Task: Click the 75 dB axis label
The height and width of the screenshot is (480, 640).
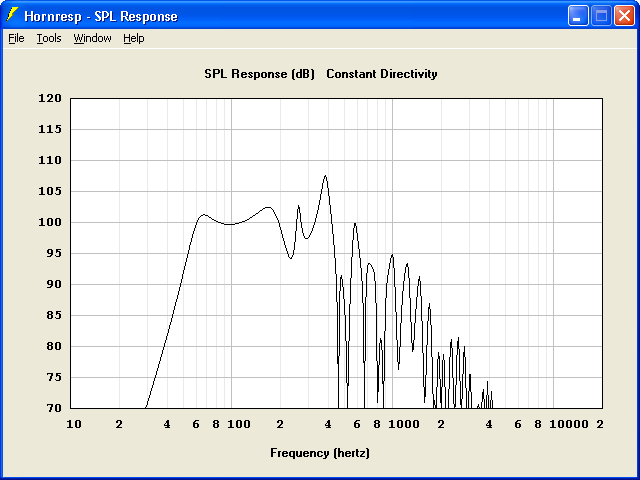Action: pos(54,378)
